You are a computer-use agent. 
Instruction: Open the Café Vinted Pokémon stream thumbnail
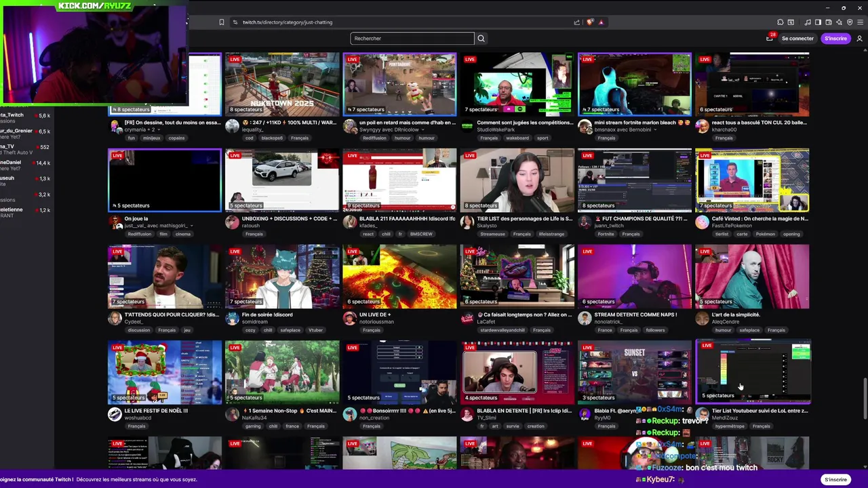pos(752,180)
